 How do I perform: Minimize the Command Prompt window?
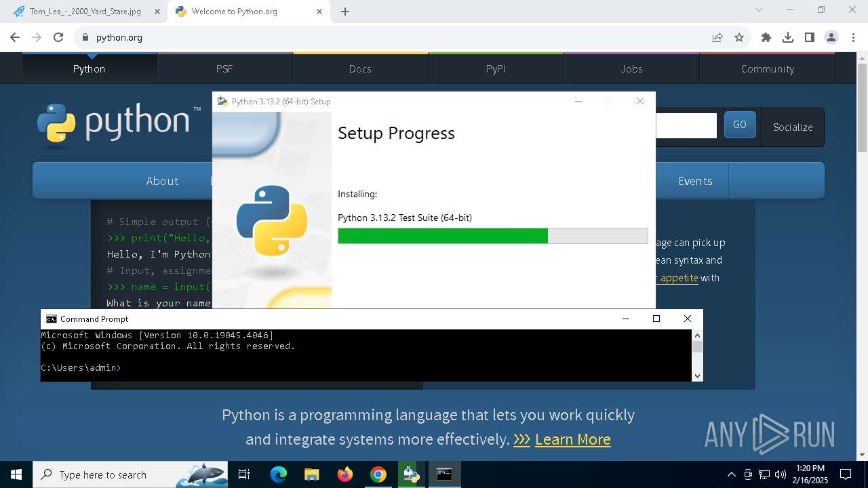tap(625, 319)
